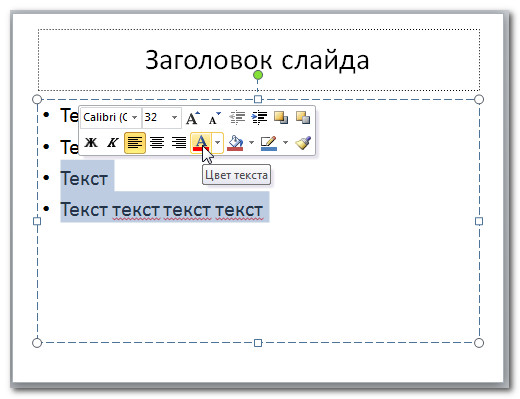Viewport: 520px width, 399px height.
Task: Apply shape fill bucket color
Action: [x=235, y=143]
